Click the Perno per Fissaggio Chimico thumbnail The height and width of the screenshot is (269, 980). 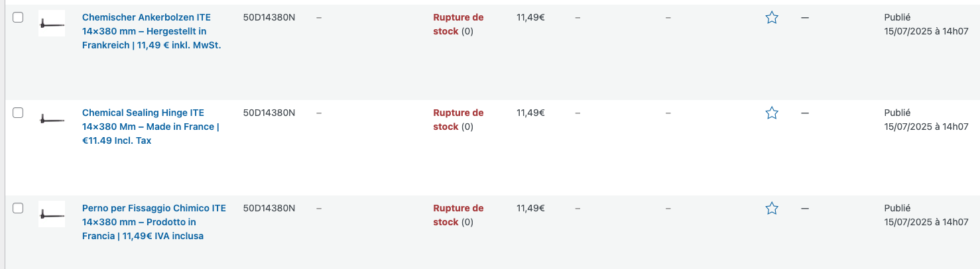pyautogui.click(x=52, y=214)
